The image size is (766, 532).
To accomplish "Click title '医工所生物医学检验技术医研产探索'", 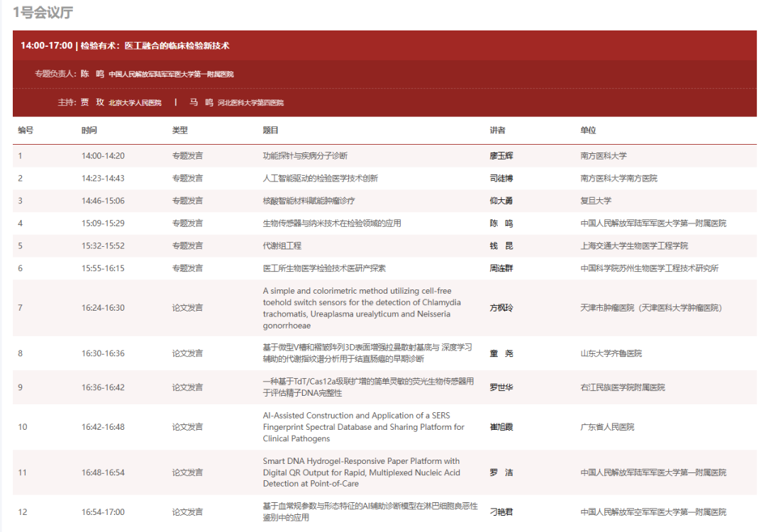I will [324, 268].
